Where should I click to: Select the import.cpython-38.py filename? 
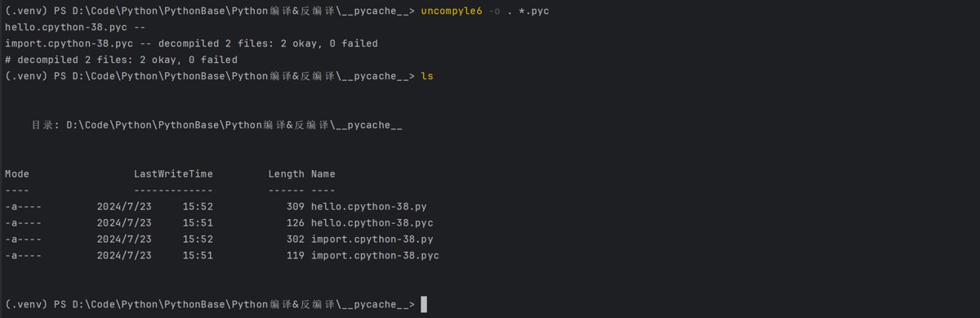point(372,240)
